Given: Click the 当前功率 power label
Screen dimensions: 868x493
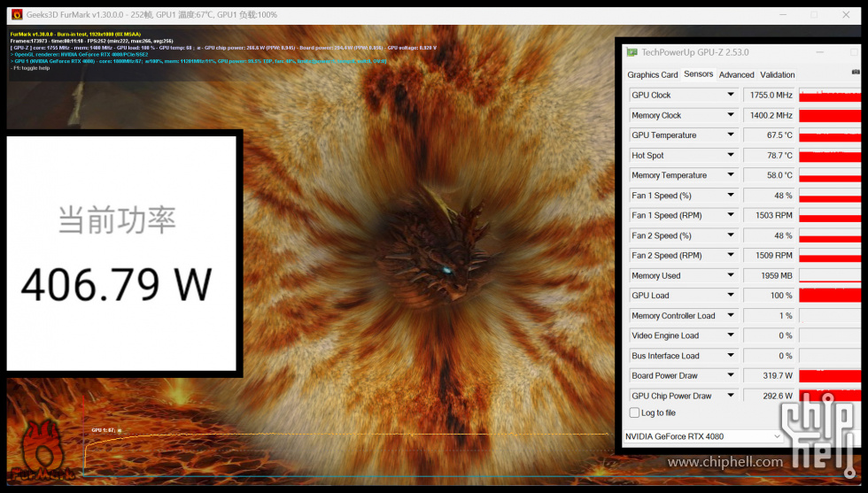Looking at the screenshot, I should click(x=117, y=220).
